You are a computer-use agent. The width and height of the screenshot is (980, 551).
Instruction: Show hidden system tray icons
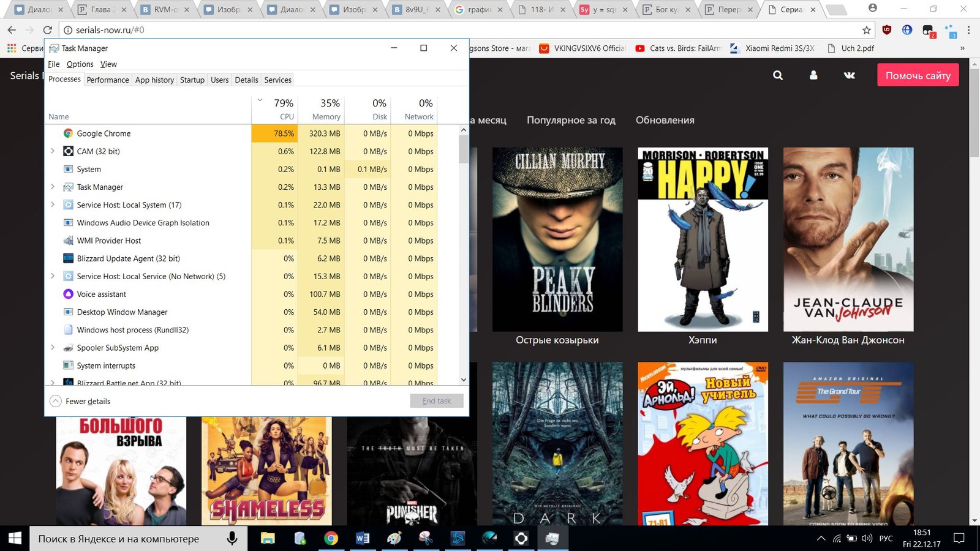click(x=821, y=538)
